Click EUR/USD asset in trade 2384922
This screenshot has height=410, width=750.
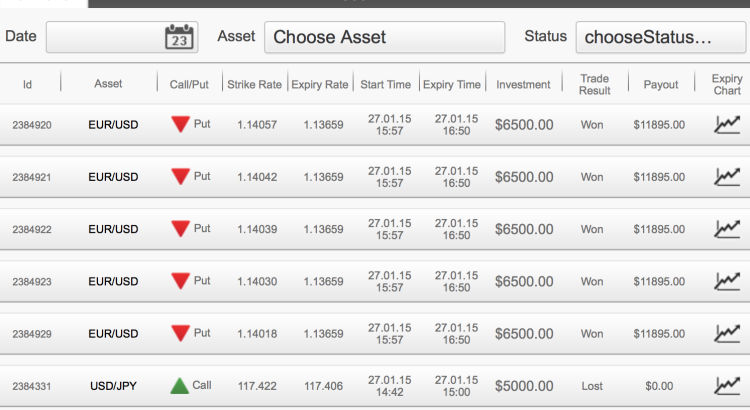point(113,229)
